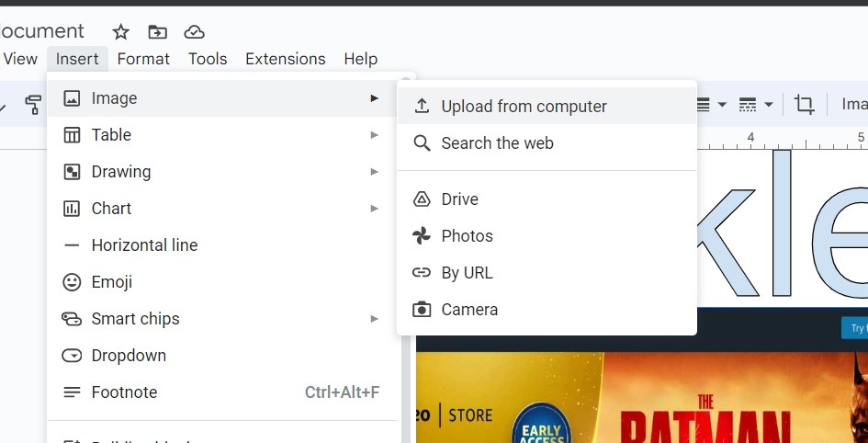868x443 pixels.
Task: Insert image from Drive
Action: [x=547, y=199]
